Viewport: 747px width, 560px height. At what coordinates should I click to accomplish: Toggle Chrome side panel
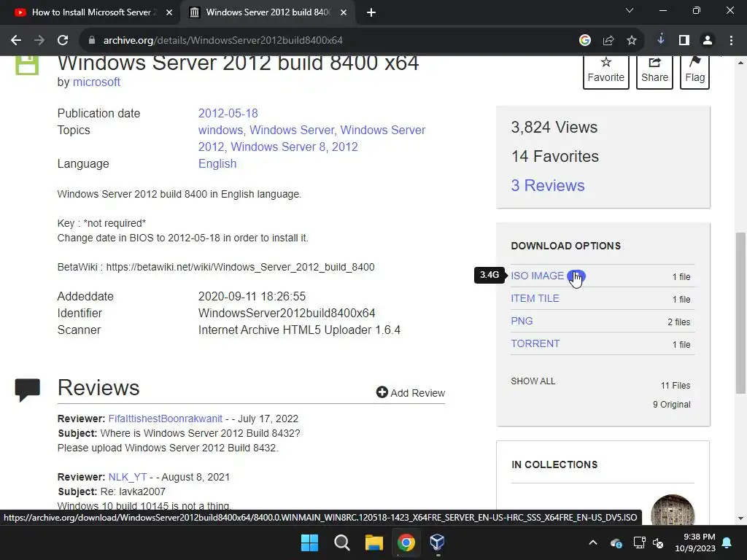point(684,41)
